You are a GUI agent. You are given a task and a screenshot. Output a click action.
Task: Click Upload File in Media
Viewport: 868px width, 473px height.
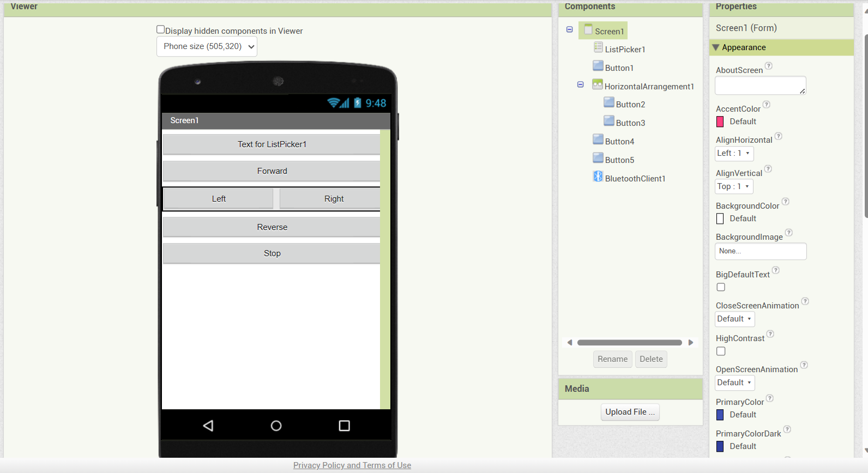(630, 412)
